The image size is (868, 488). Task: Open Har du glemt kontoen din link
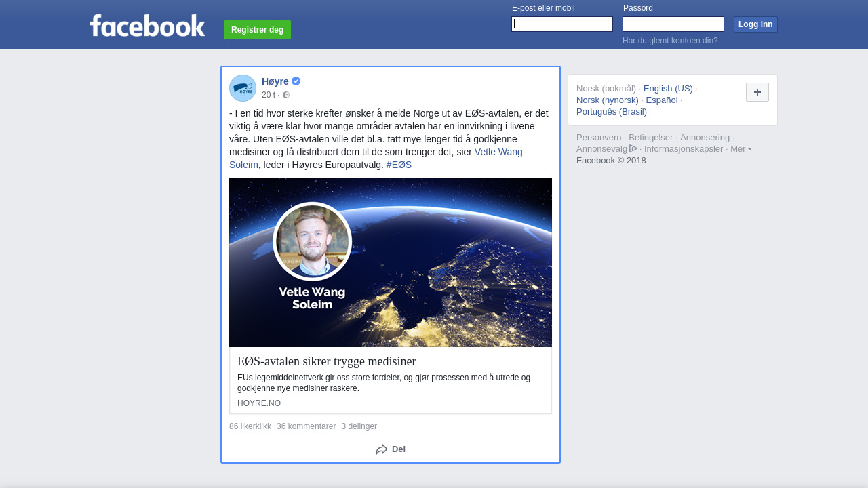(670, 41)
